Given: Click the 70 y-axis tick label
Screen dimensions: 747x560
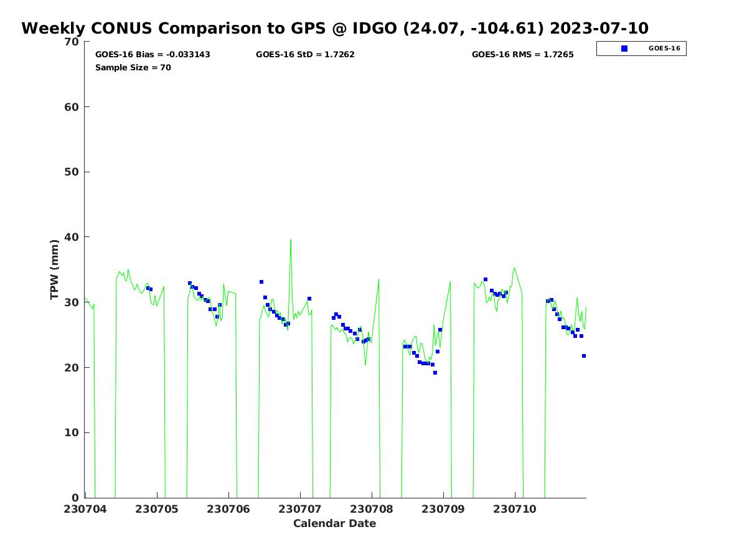Looking at the screenshot, I should pos(72,42).
